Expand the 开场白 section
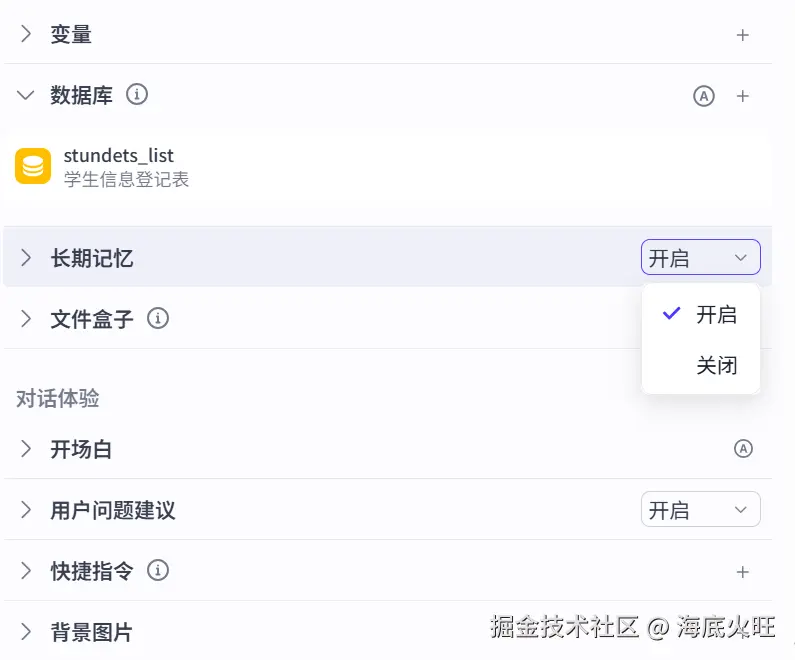This screenshot has height=660, width=795. (x=26, y=449)
